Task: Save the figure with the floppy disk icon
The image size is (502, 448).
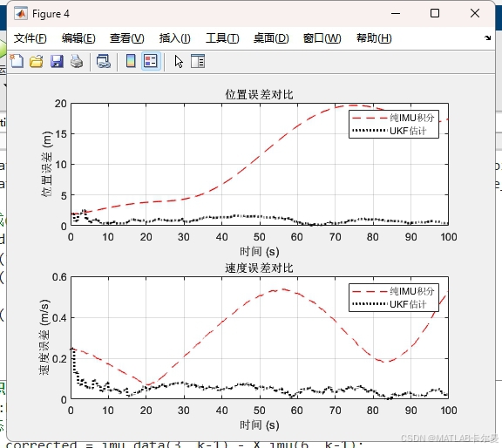Action: [x=57, y=61]
